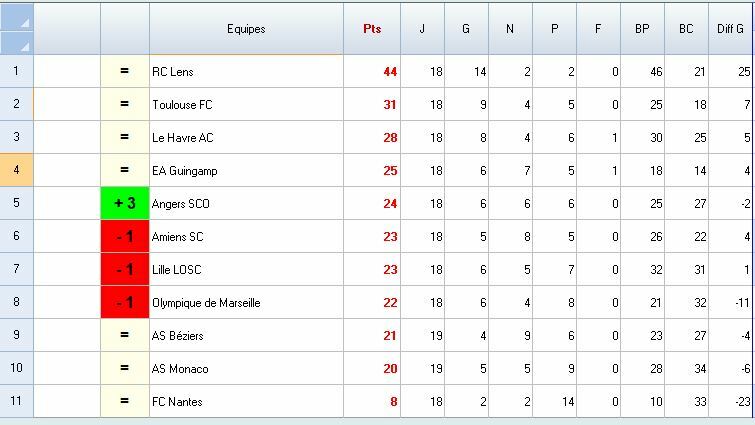The height and width of the screenshot is (425, 755).
Task: Click the red -1 cell for Olympique de Marseille
Action: [125, 303]
